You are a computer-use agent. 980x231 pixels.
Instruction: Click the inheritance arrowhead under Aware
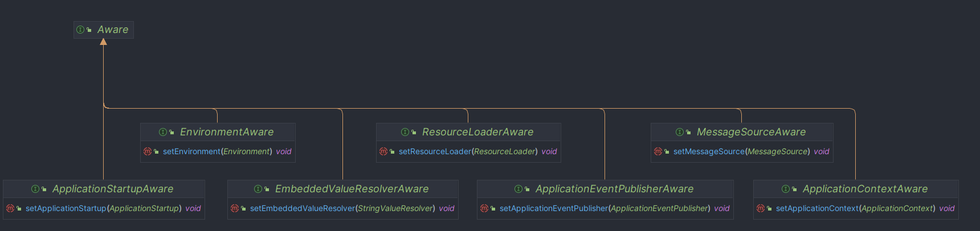[x=103, y=42]
